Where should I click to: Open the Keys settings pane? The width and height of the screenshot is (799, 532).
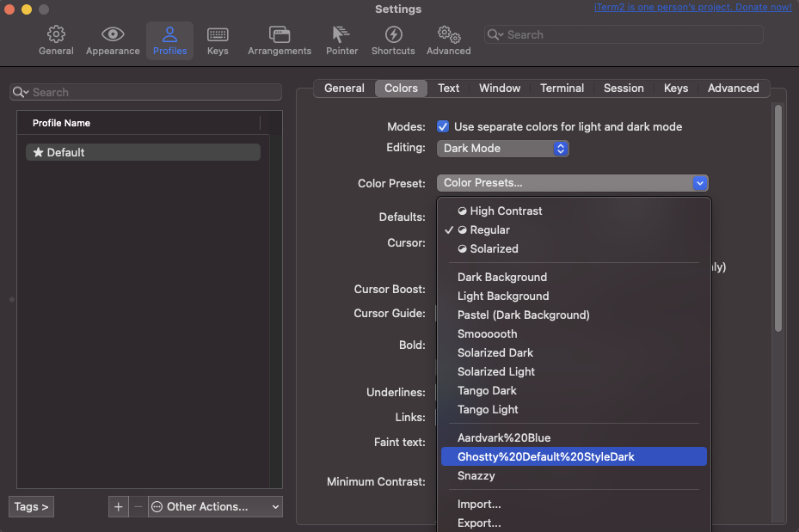click(218, 40)
